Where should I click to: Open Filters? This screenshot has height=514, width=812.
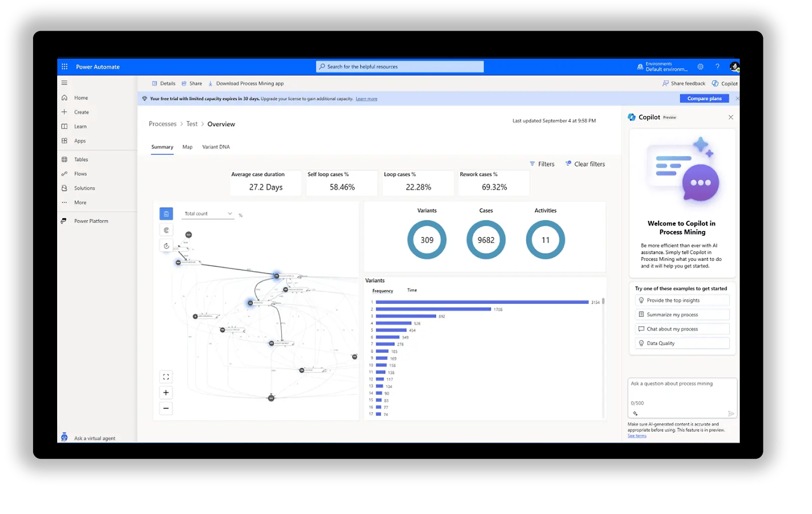[542, 164]
